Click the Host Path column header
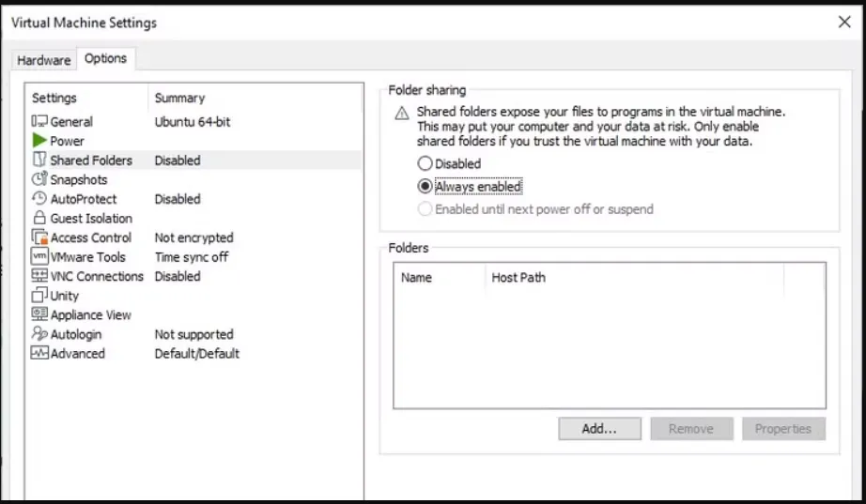Image resolution: width=866 pixels, height=504 pixels. point(518,278)
